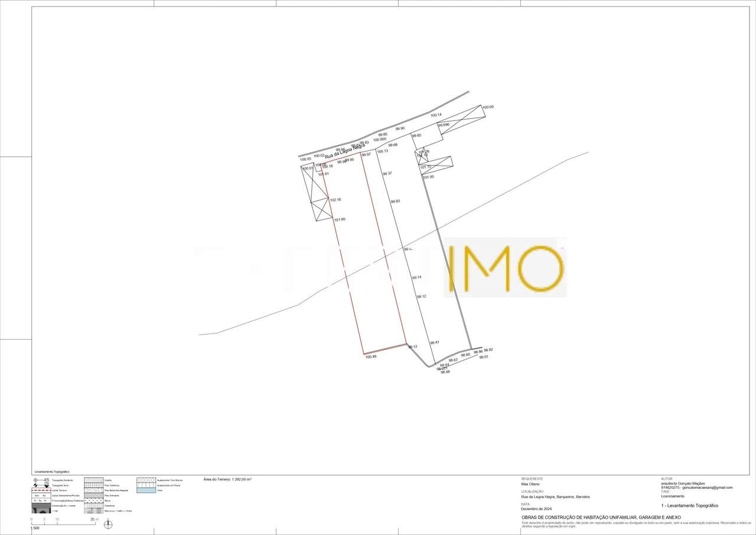Click the elevation value "100.05"

(305, 159)
